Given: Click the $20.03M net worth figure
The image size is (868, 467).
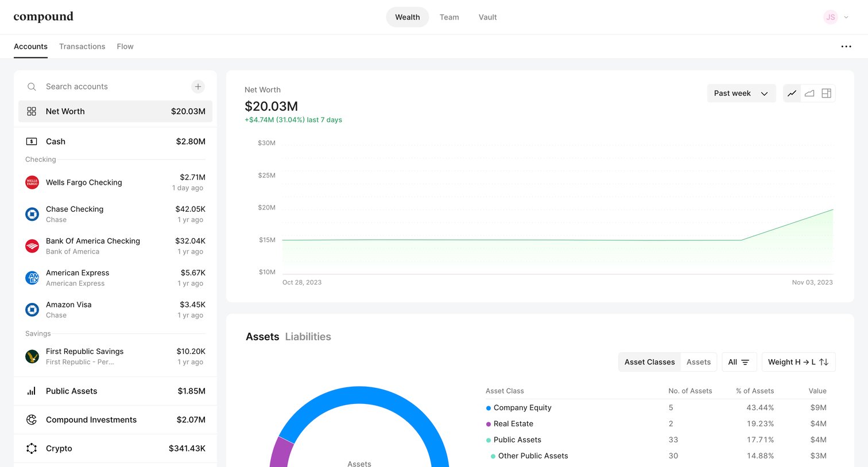Looking at the screenshot, I should pos(272,106).
